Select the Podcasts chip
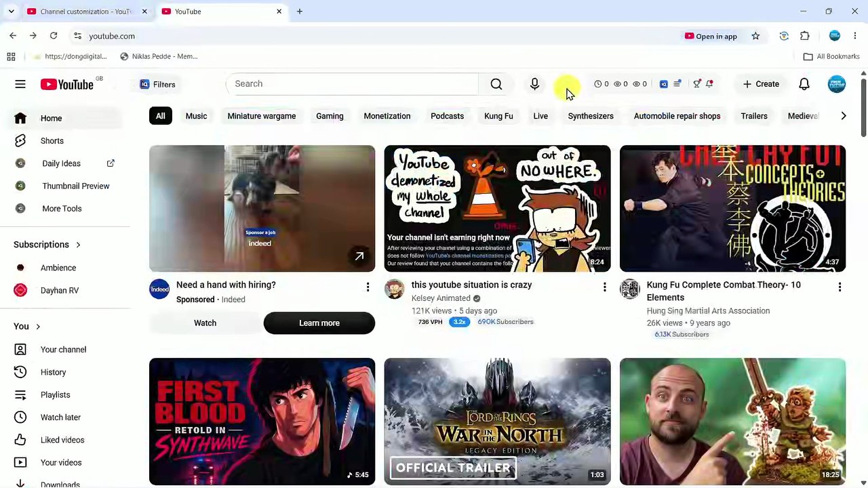This screenshot has width=868, height=488. tap(448, 116)
